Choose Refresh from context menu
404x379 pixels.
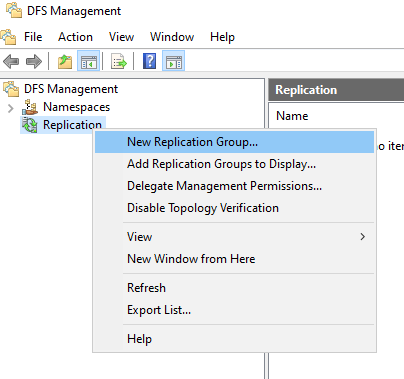click(x=234, y=288)
